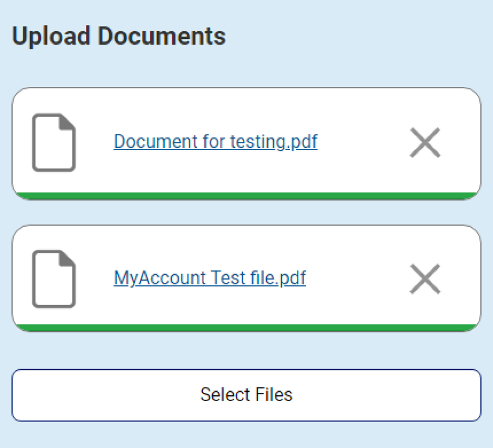Click the word testing.pdf in first link

click(x=274, y=141)
